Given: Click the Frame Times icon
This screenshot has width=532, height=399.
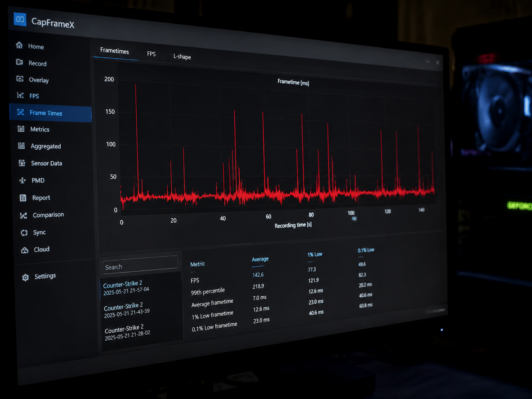Looking at the screenshot, I should (x=21, y=112).
